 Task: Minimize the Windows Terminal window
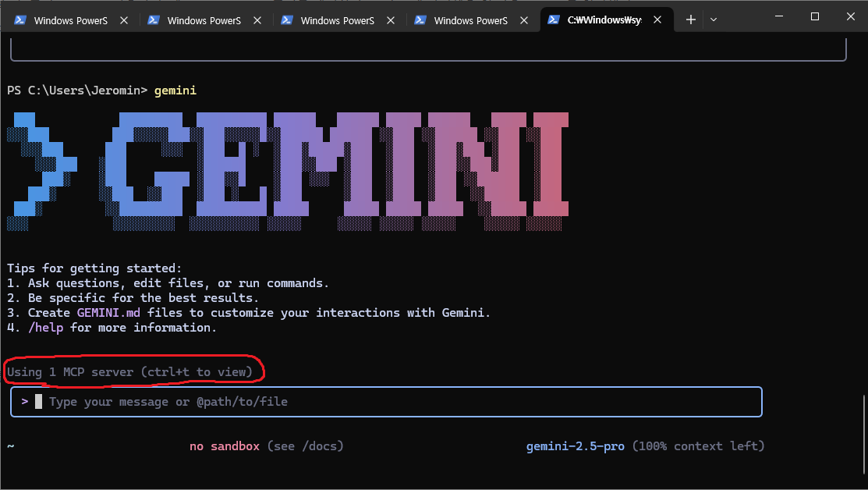779,16
